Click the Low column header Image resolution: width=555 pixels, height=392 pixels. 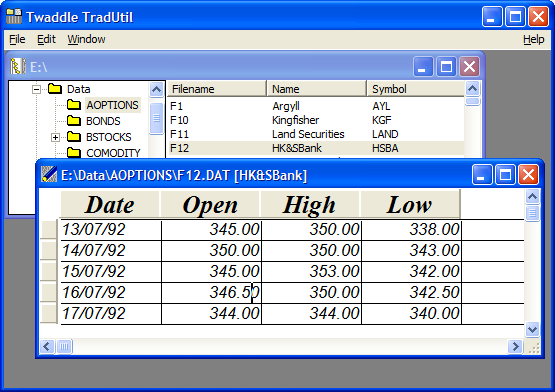[x=410, y=204]
